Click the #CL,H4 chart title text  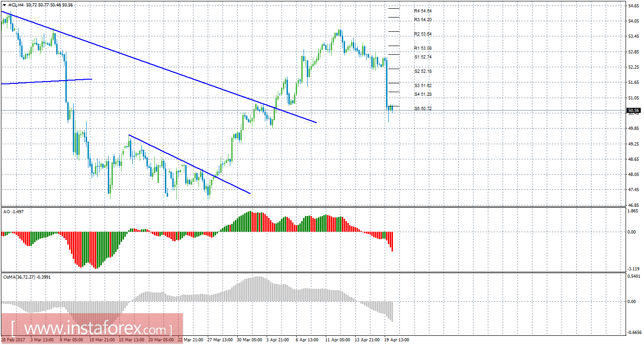17,5
